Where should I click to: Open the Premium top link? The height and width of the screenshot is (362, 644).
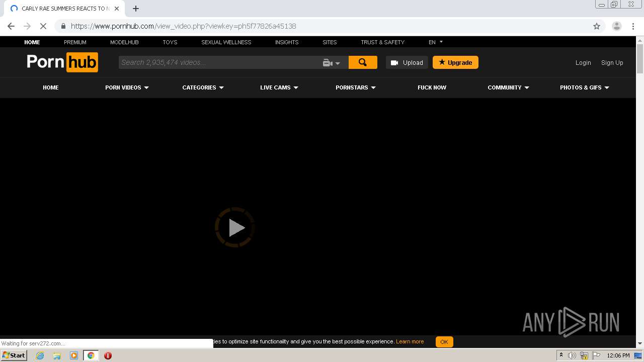(x=75, y=42)
